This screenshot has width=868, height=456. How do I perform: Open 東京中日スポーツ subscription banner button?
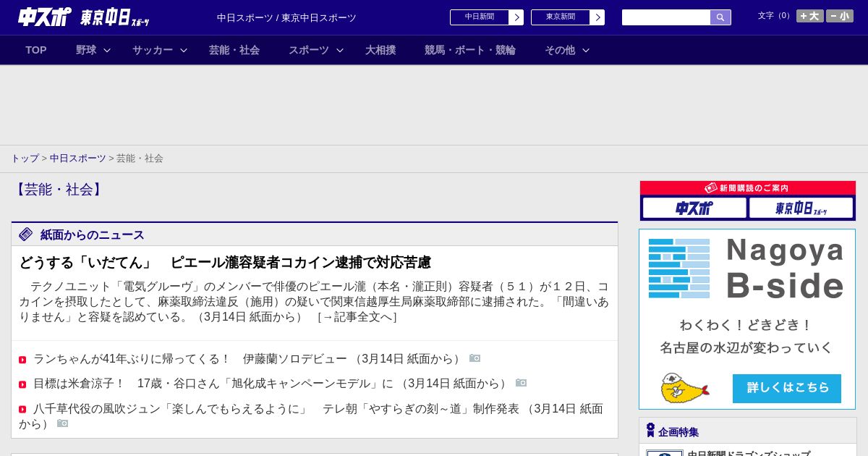(x=801, y=208)
